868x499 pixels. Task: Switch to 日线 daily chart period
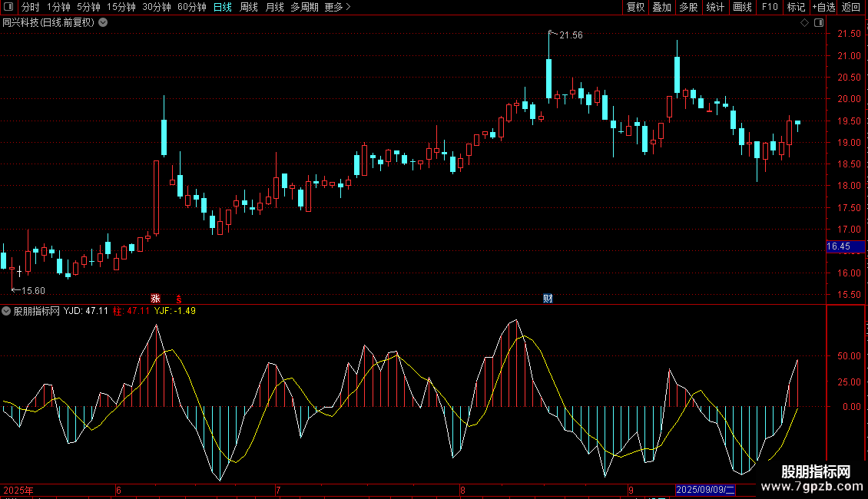222,7
